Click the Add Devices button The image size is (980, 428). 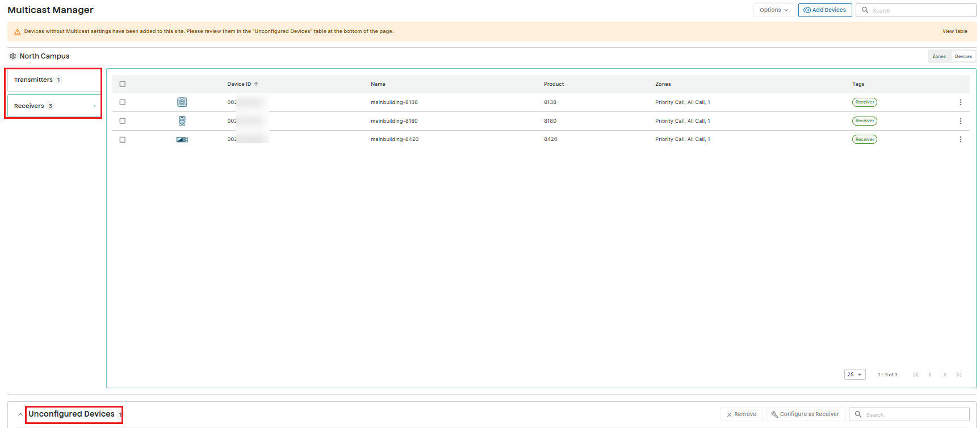tap(825, 10)
